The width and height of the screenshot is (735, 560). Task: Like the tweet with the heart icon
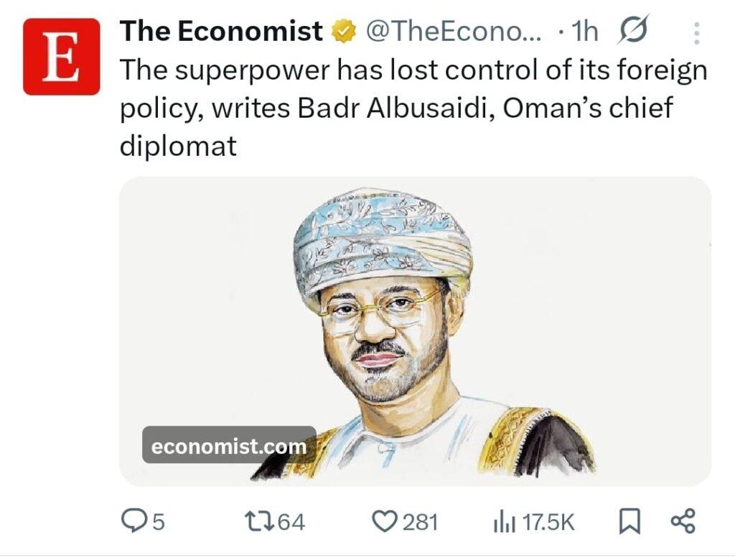coord(387,521)
